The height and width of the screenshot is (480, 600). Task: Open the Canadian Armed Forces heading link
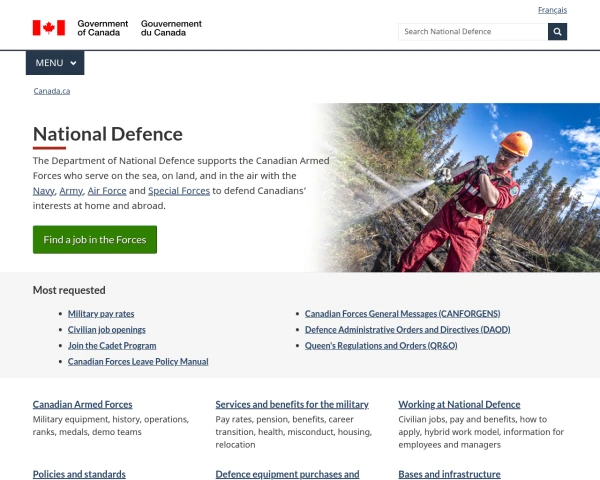pos(83,404)
